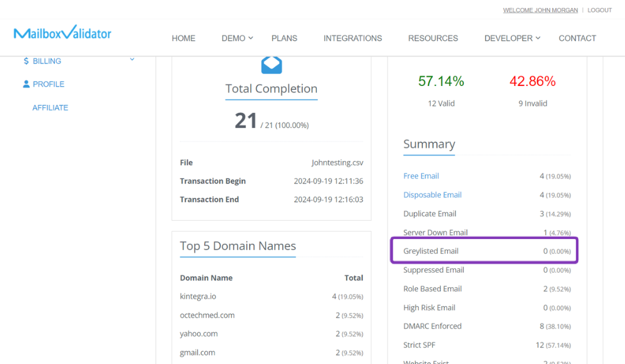Click the gmail.com domain row
This screenshot has height=364, width=625.
coord(272,352)
